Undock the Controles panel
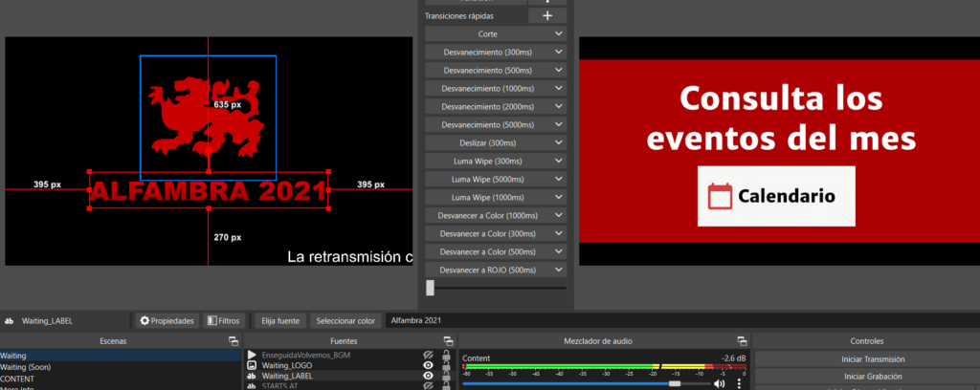The height and width of the screenshot is (390, 980). 972,341
